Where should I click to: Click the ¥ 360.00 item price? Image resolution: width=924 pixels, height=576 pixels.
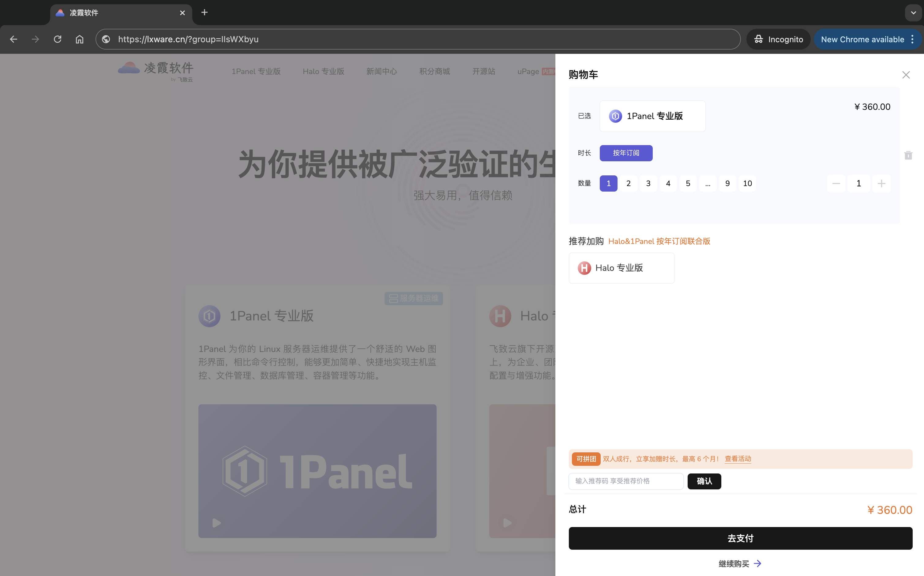pos(872,107)
